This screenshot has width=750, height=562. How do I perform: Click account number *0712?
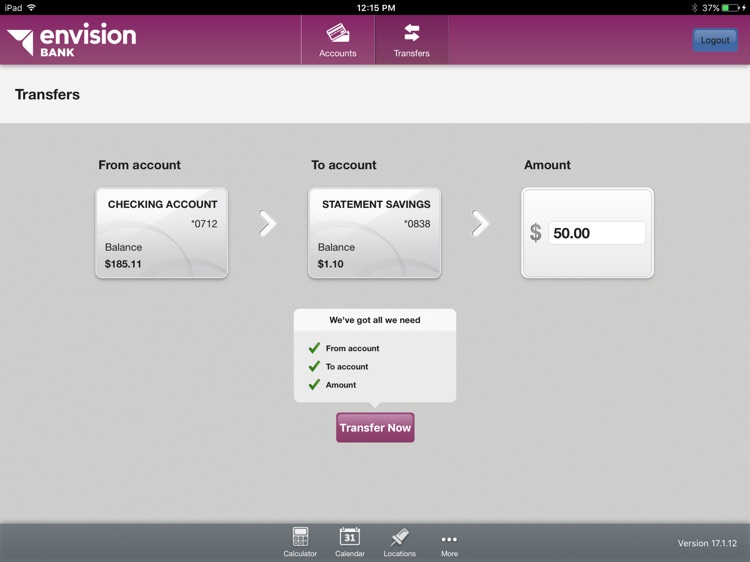tap(204, 224)
